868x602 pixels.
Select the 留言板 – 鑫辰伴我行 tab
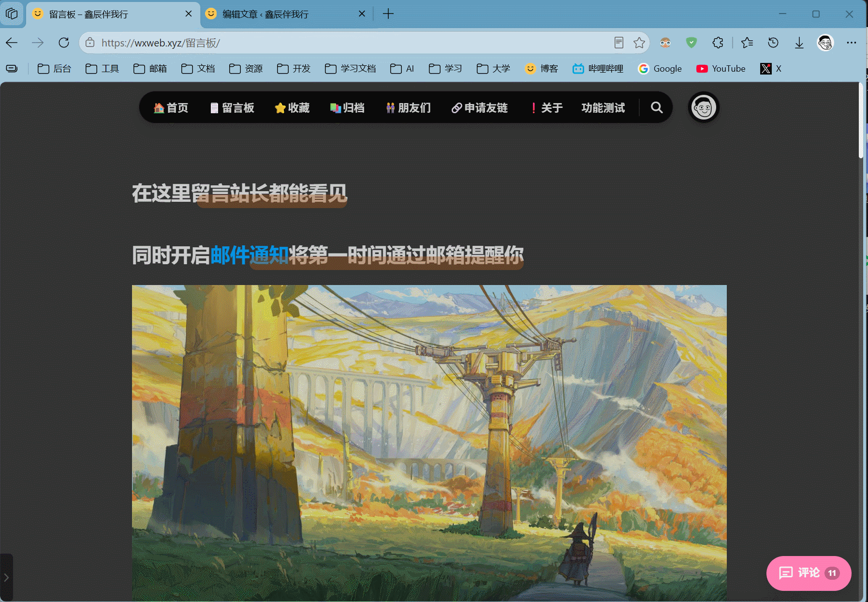(x=112, y=14)
